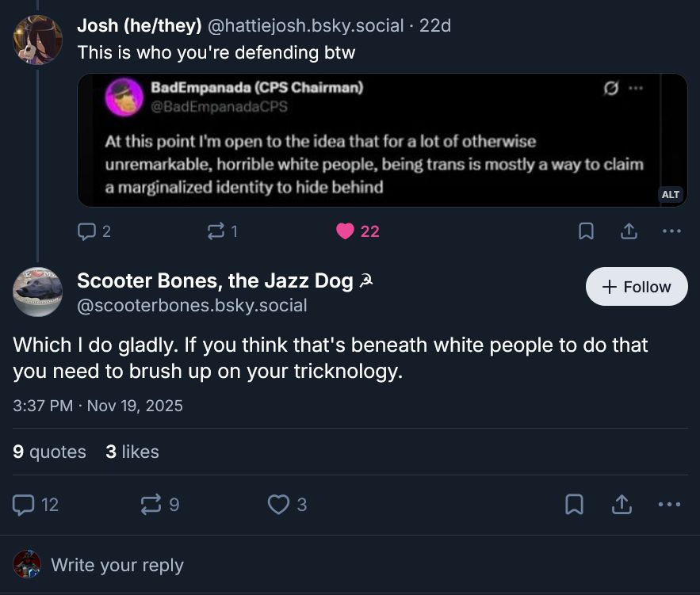Share Scooter Bones' post
This screenshot has width=700, height=595.
pyautogui.click(x=622, y=504)
